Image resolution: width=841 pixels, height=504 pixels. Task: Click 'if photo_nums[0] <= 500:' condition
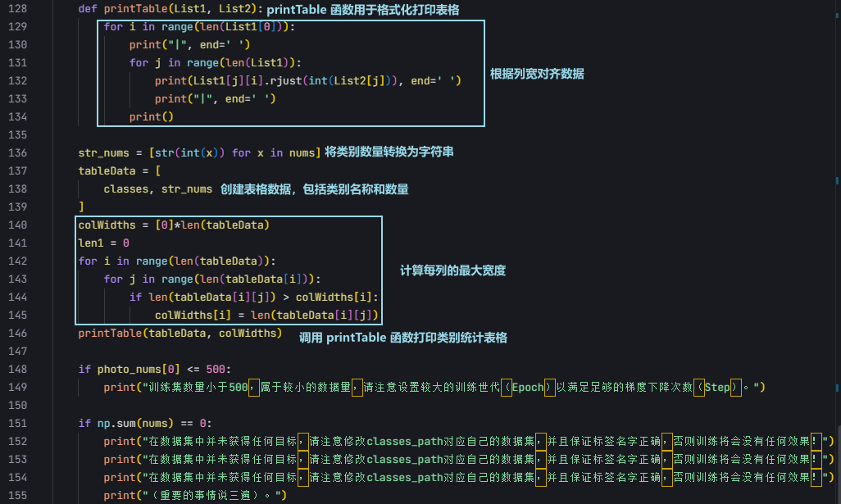(154, 370)
